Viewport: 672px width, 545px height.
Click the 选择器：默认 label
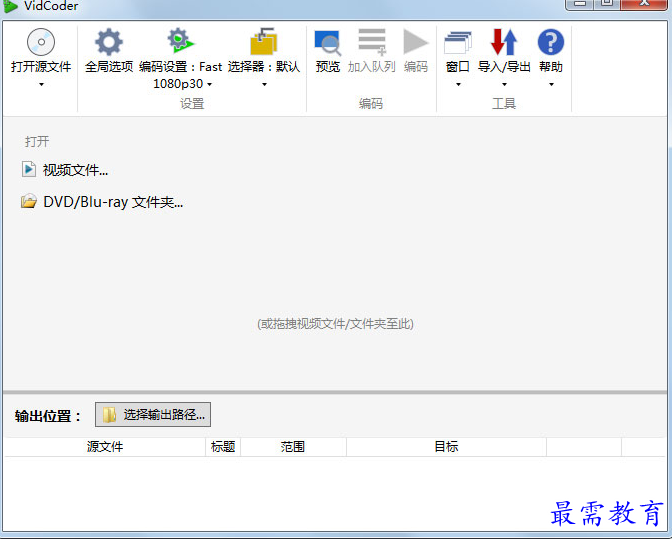[x=264, y=67]
